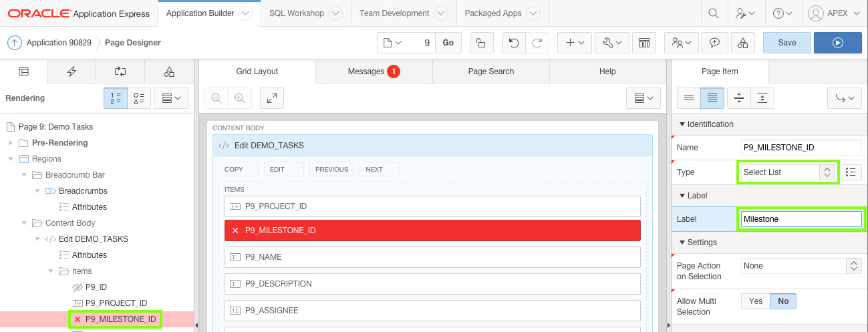Open the Type Select List dropdown
Viewport: 868px width, 332px height.
pos(788,172)
